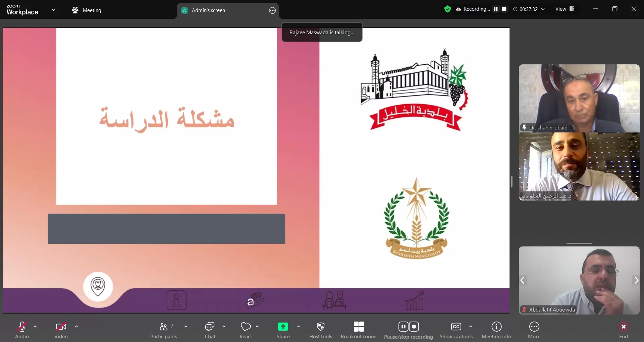
Task: Open the View layout dropdown
Action: pos(565,9)
